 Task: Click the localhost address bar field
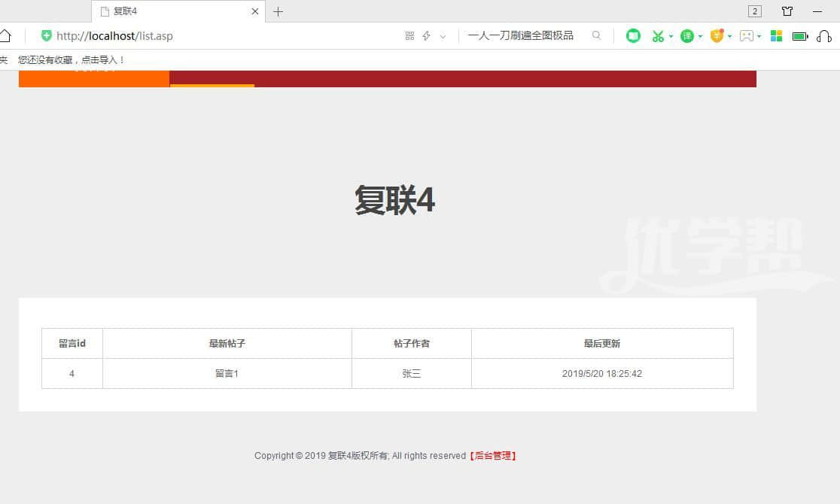click(226, 35)
